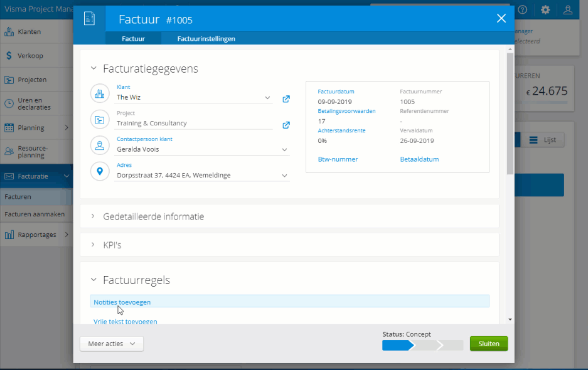Click the #1005 invoice number in title
The width and height of the screenshot is (588, 370).
coord(179,20)
